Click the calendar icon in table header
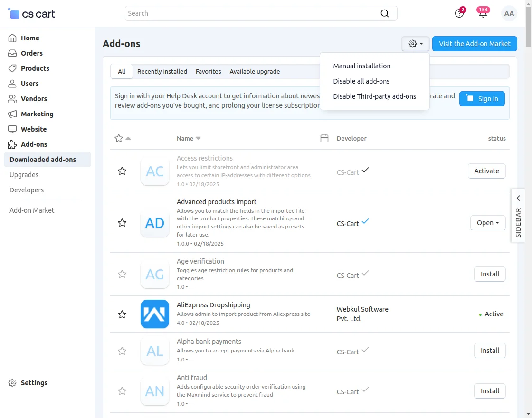The height and width of the screenshot is (418, 532). click(x=324, y=138)
